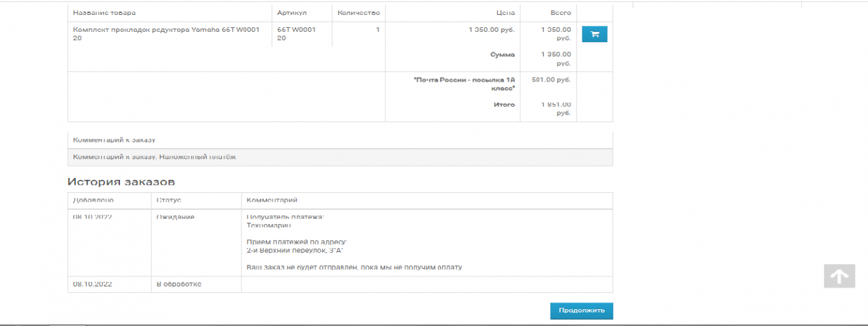Click the blue cart reorder icon
Screen dimensions: 868x326
click(x=595, y=34)
